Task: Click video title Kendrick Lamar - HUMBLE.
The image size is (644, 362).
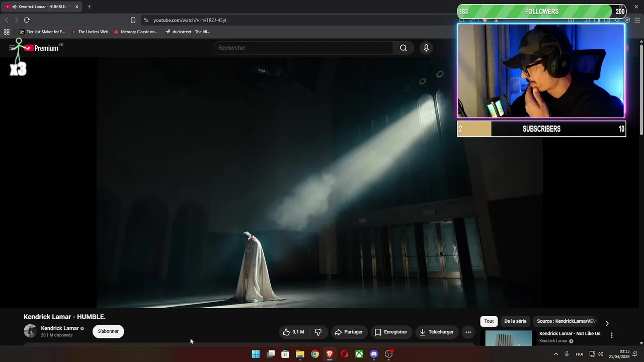Action: tap(64, 317)
